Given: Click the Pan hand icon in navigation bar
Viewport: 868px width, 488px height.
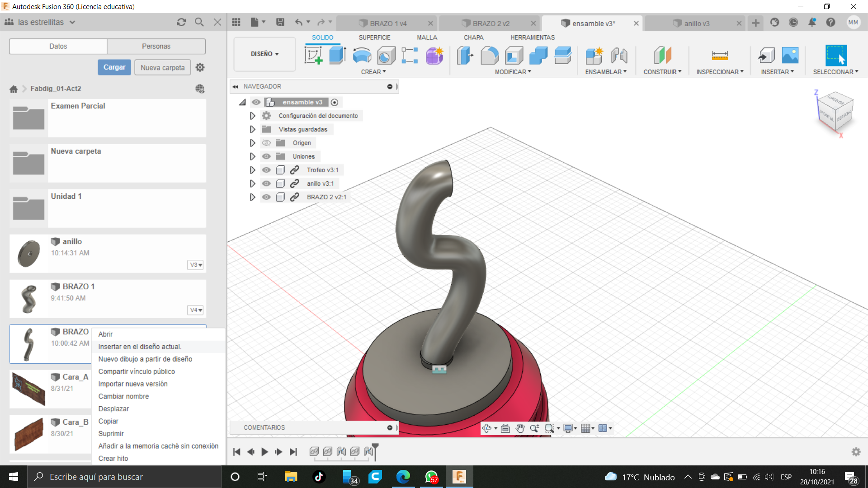Looking at the screenshot, I should click(520, 428).
